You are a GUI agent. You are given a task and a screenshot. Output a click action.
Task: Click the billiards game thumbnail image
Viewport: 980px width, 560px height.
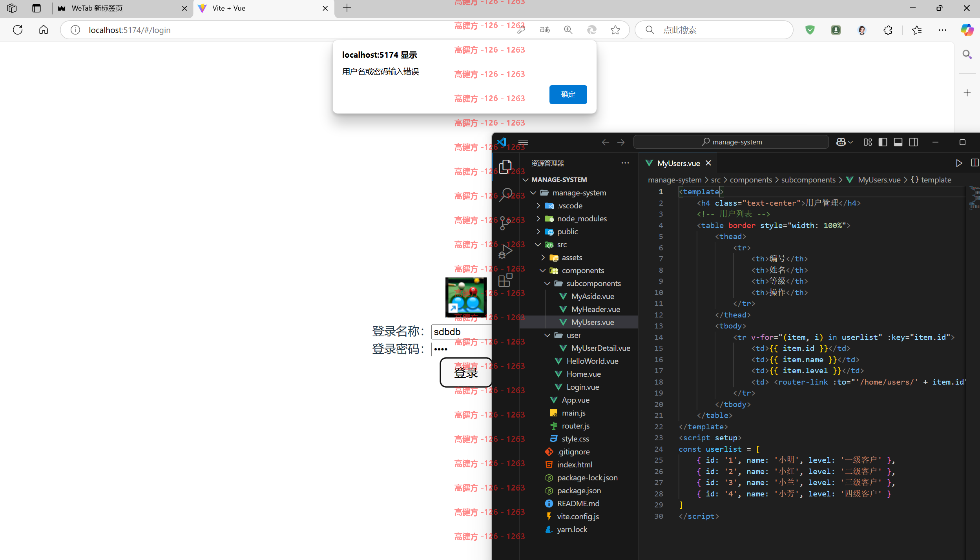[x=466, y=297]
